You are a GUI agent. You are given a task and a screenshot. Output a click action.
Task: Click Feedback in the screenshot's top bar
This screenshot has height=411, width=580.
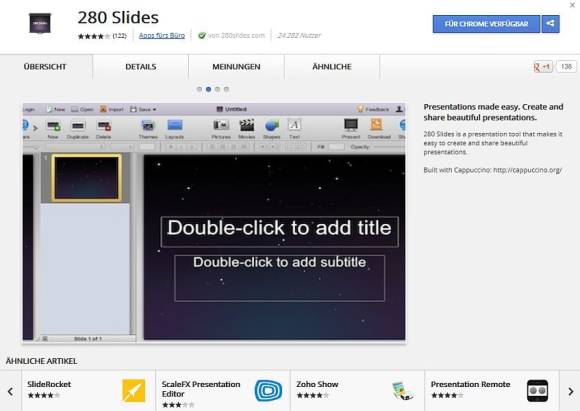pyautogui.click(x=373, y=109)
